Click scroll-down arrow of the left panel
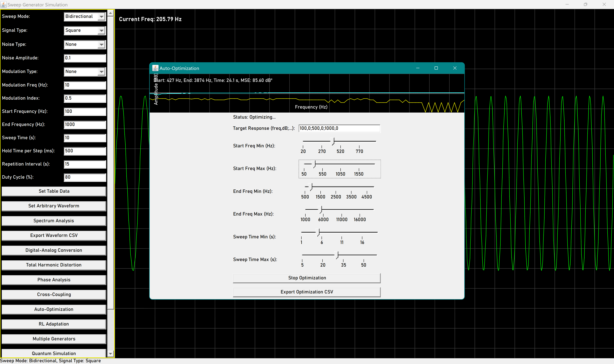This screenshot has height=364, width=614. click(110, 353)
